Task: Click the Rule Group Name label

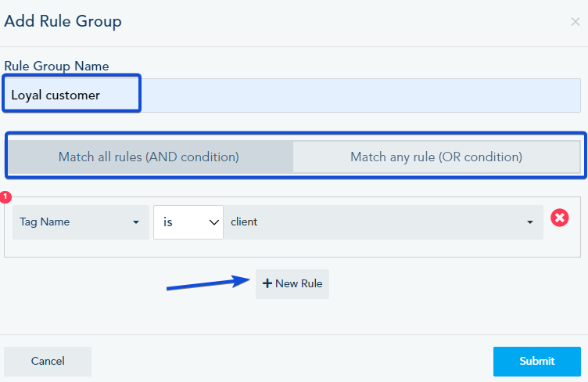Action: [x=56, y=66]
